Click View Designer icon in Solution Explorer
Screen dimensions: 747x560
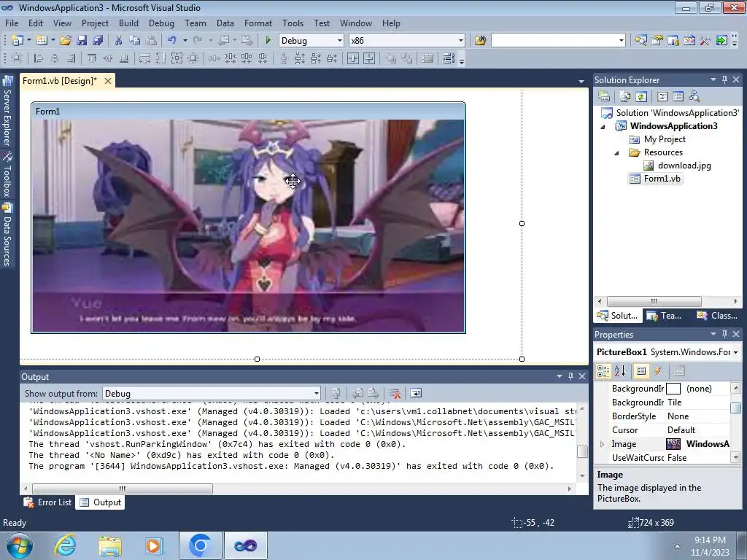[x=678, y=96]
